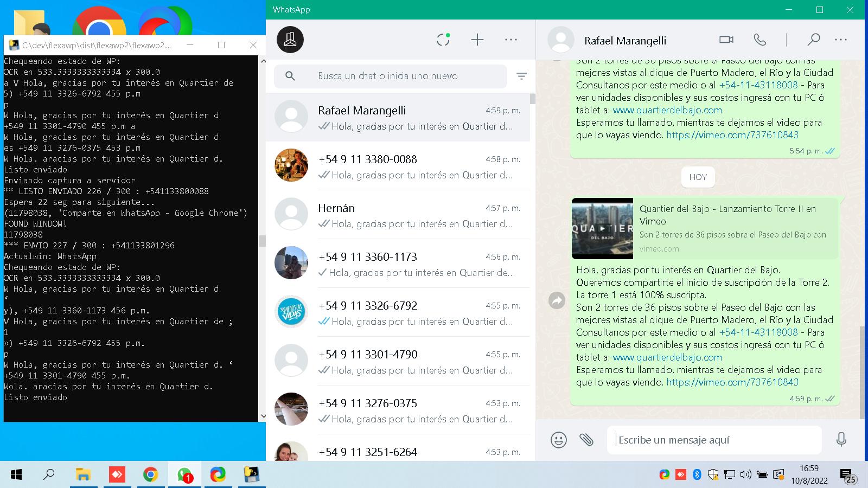Click the console window scrollbar down arrow
The height and width of the screenshot is (488, 868).
pos(263,416)
